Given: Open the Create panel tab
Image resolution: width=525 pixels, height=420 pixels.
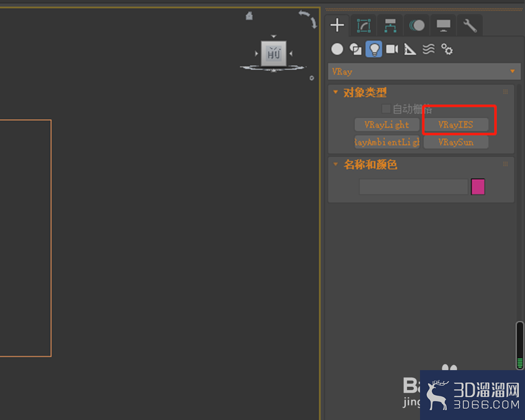Looking at the screenshot, I should 337,25.
